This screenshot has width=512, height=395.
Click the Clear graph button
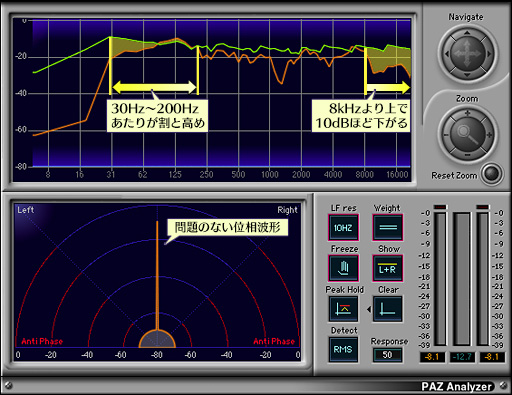pos(388,309)
